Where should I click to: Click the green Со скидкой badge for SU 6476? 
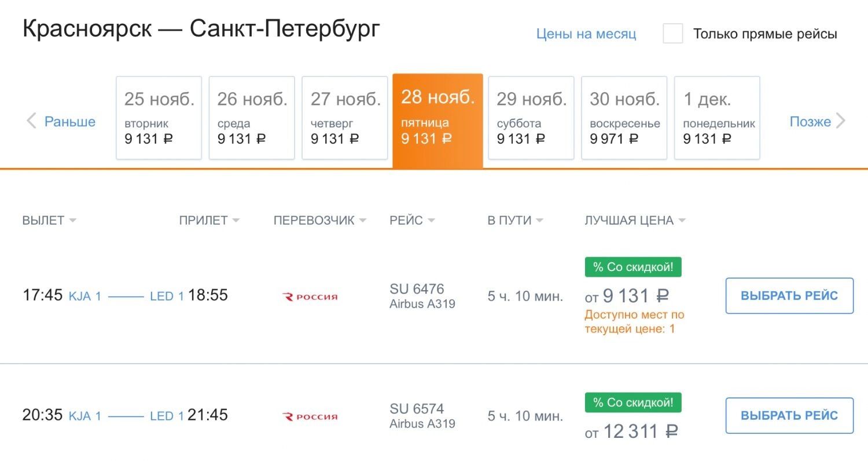coord(633,267)
